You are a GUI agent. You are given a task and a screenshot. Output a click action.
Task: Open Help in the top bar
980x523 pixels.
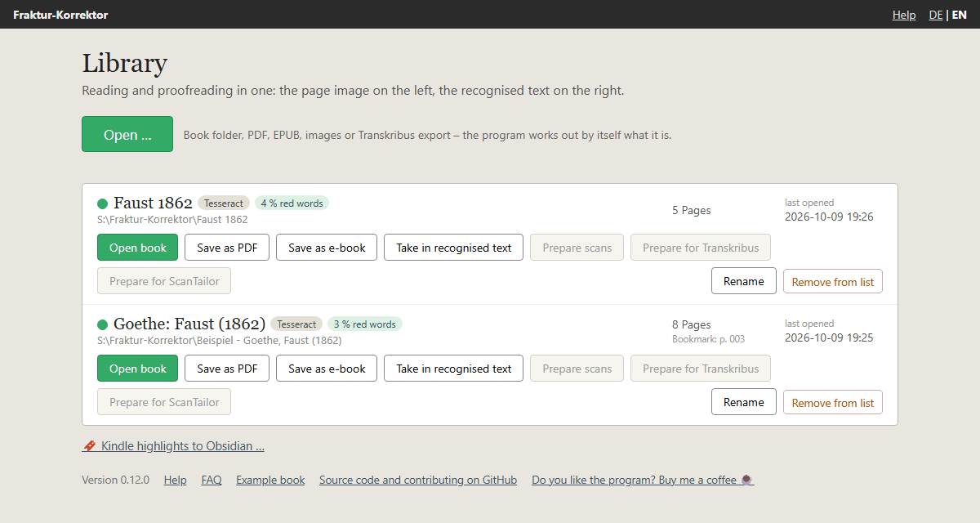click(x=904, y=15)
